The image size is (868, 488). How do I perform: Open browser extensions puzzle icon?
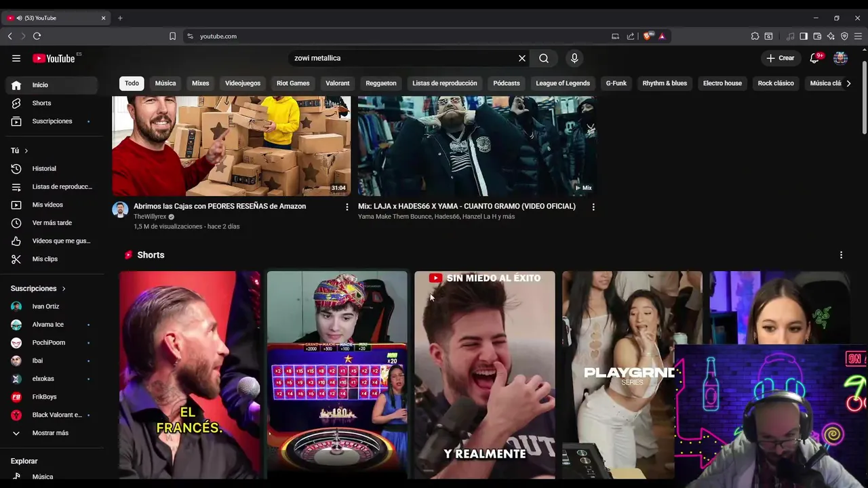(755, 36)
